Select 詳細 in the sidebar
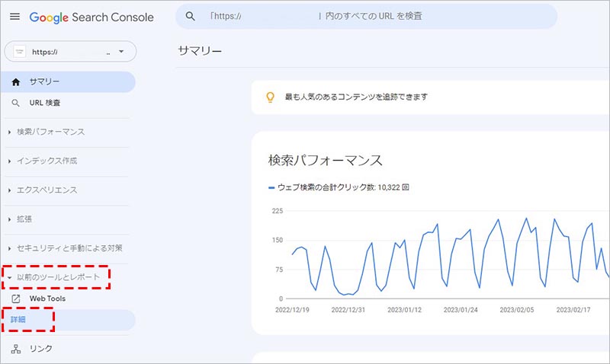The width and height of the screenshot is (610, 364). (18, 320)
